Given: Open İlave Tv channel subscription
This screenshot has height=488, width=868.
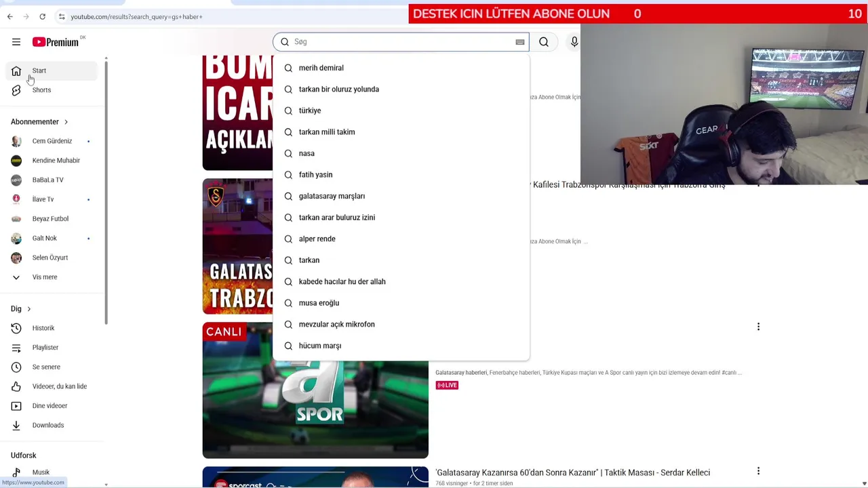Looking at the screenshot, I should 52,199.
